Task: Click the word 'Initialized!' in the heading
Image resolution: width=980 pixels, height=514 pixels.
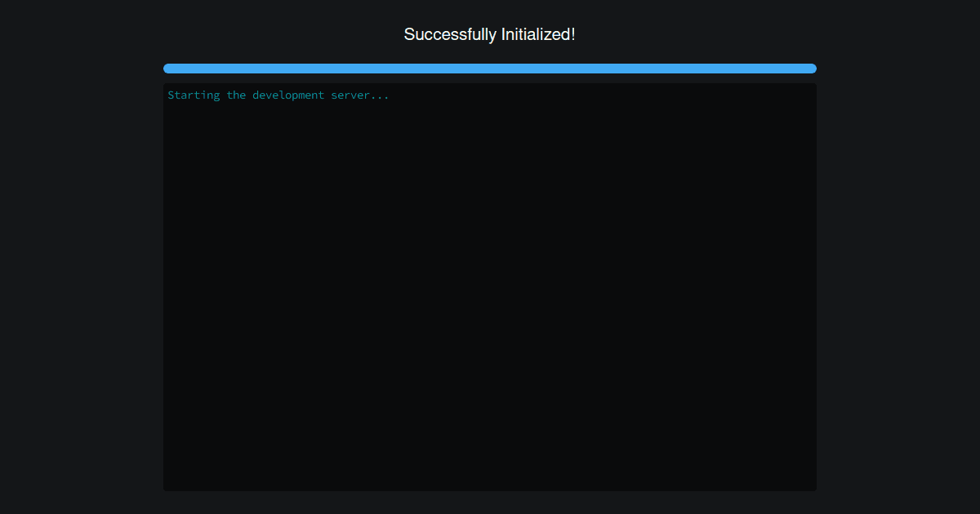Action: (538, 34)
